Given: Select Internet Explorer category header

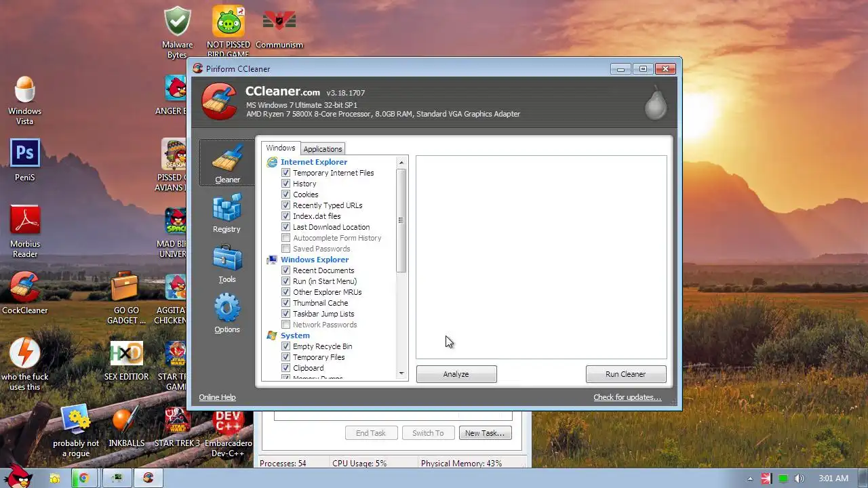Looking at the screenshot, I should (x=314, y=162).
